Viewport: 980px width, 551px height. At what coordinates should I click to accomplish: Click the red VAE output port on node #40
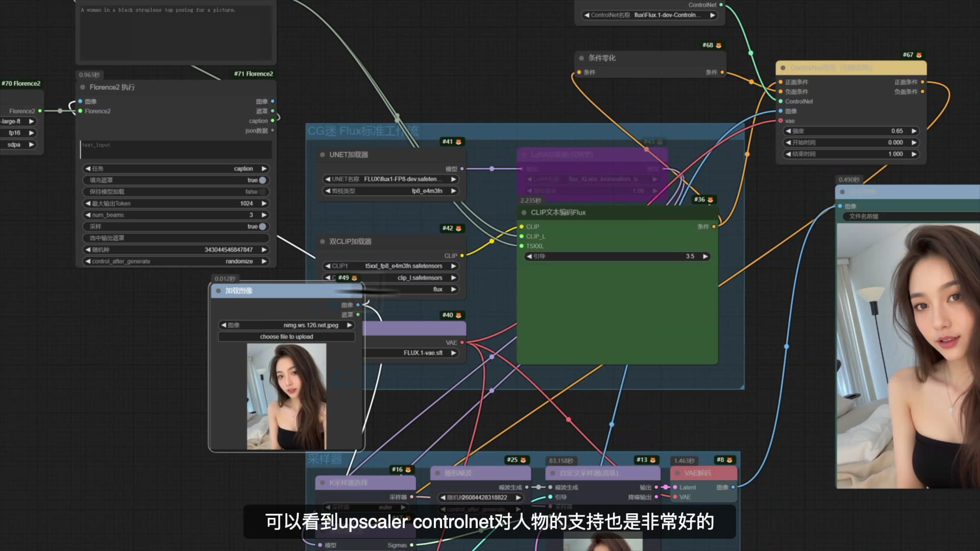(x=462, y=343)
